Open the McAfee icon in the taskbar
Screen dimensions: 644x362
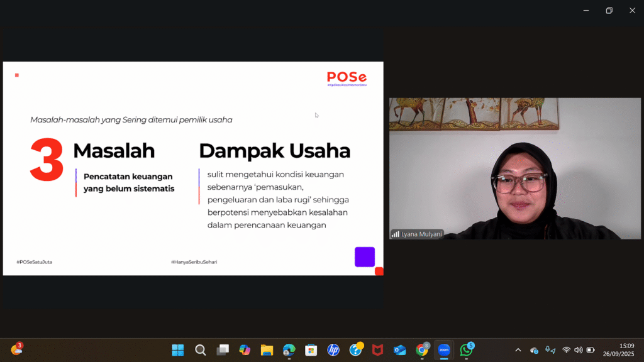(x=377, y=350)
